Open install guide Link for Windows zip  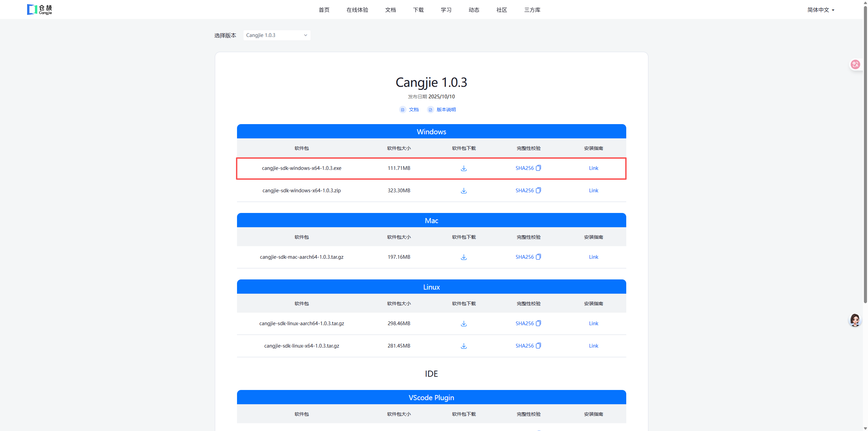[x=593, y=191]
